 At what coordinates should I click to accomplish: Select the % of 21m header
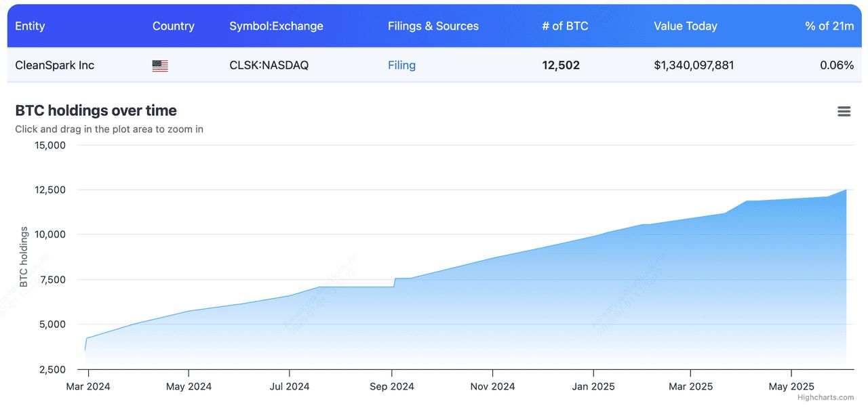(830, 26)
